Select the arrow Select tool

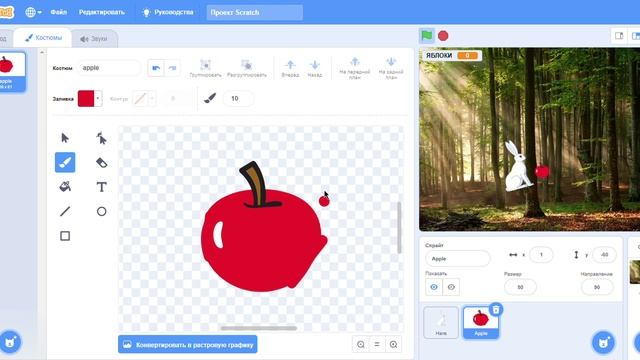[65, 138]
